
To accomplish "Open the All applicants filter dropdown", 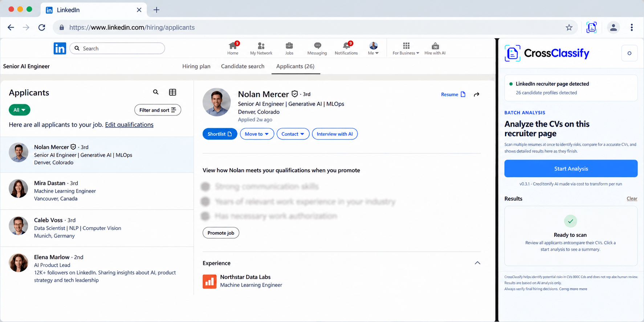I will [20, 110].
